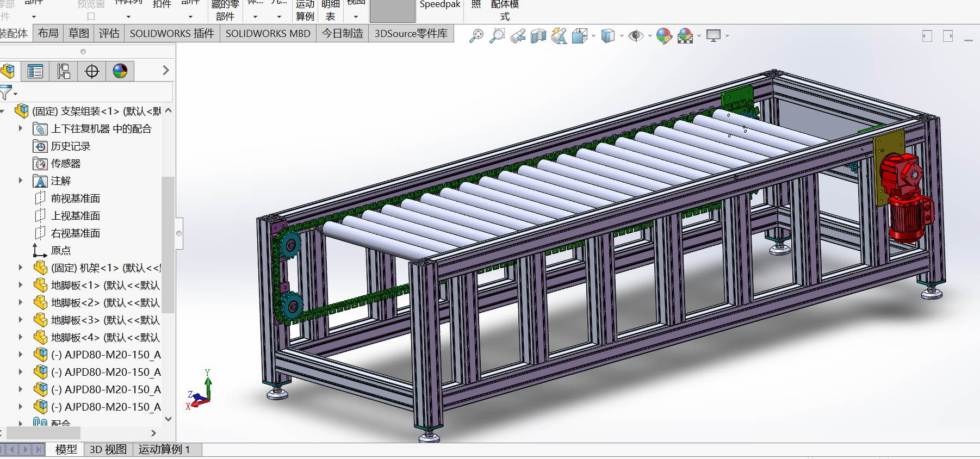The height and width of the screenshot is (459, 980).
Task: Expand the 注解 annotations folder
Action: coord(21,181)
